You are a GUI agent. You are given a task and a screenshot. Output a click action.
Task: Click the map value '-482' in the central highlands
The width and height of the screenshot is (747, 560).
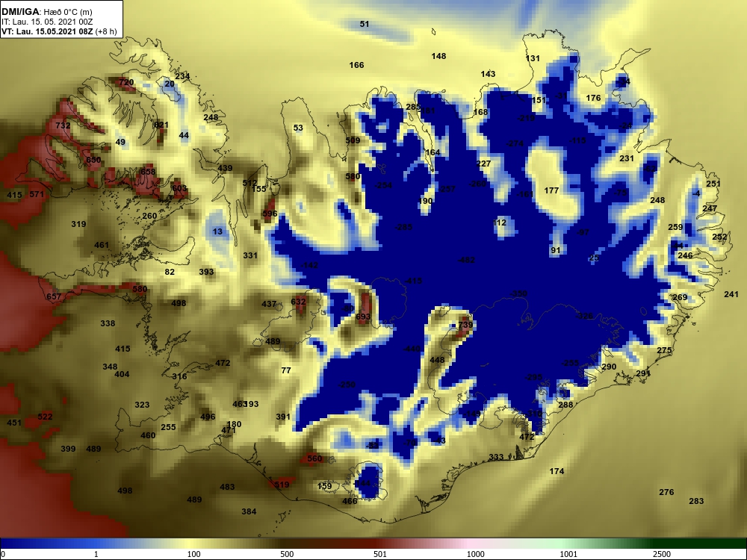[466, 260]
